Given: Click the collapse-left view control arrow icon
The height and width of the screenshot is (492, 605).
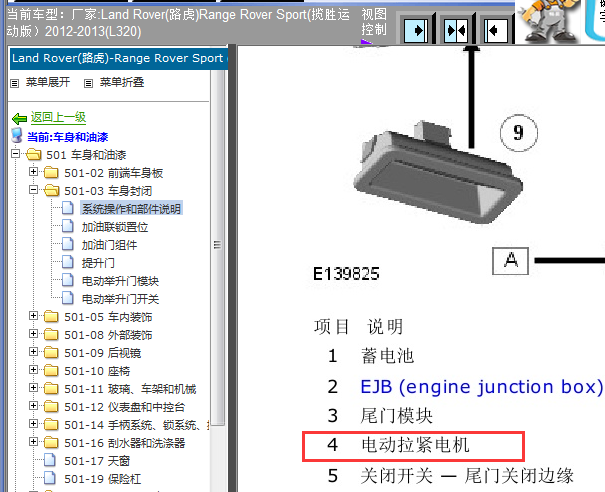Looking at the screenshot, I should pos(495,30).
